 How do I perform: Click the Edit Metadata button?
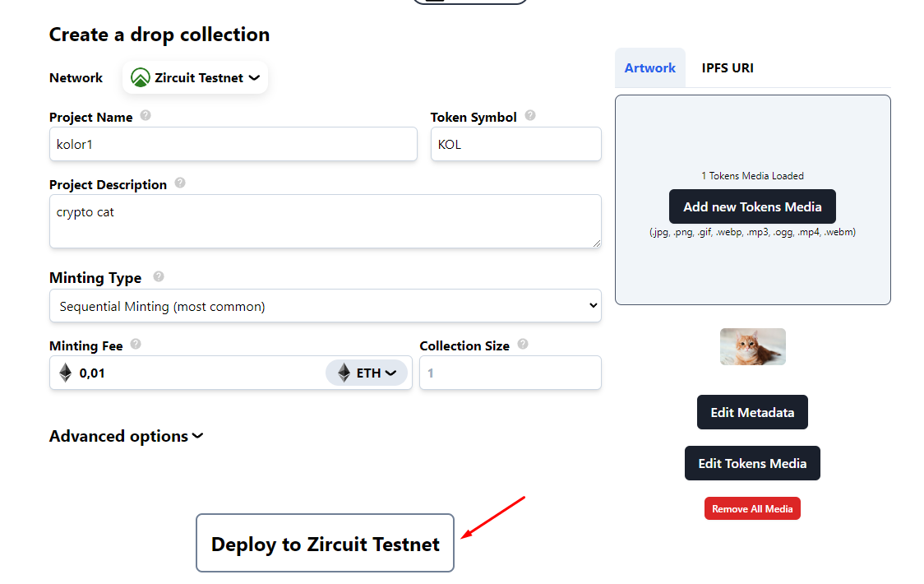pos(752,412)
